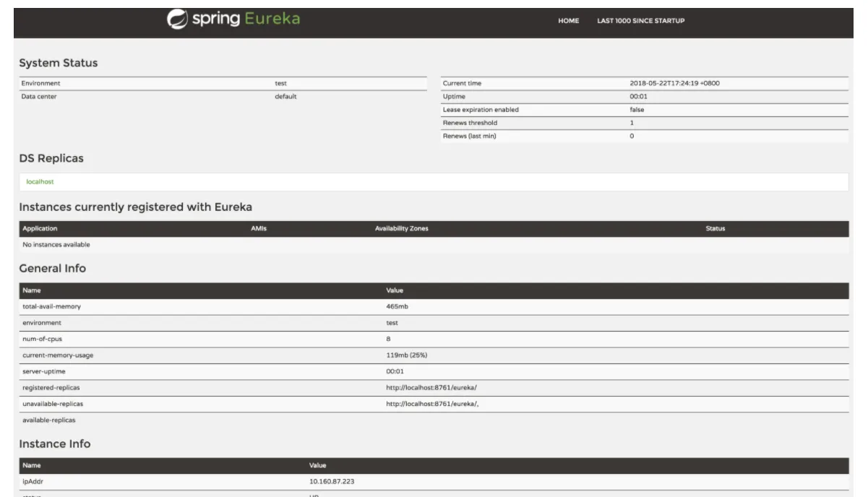
Task: Click the spring Eureka brand text
Action: [x=245, y=18]
